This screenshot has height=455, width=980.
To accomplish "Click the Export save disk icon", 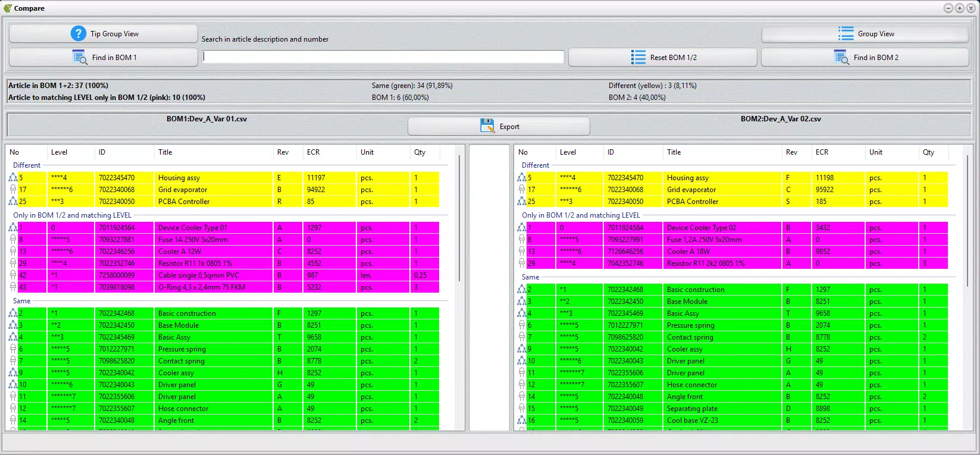I will (x=487, y=126).
